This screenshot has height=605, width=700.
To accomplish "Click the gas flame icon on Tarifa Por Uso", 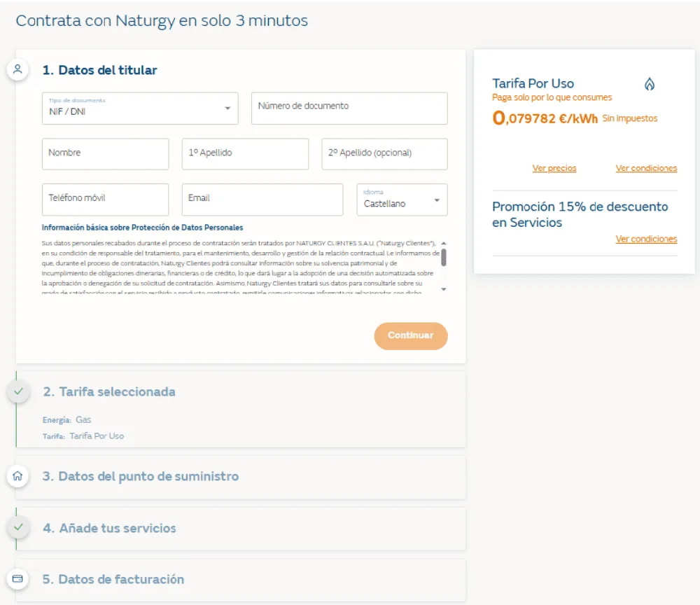I will tap(649, 84).
